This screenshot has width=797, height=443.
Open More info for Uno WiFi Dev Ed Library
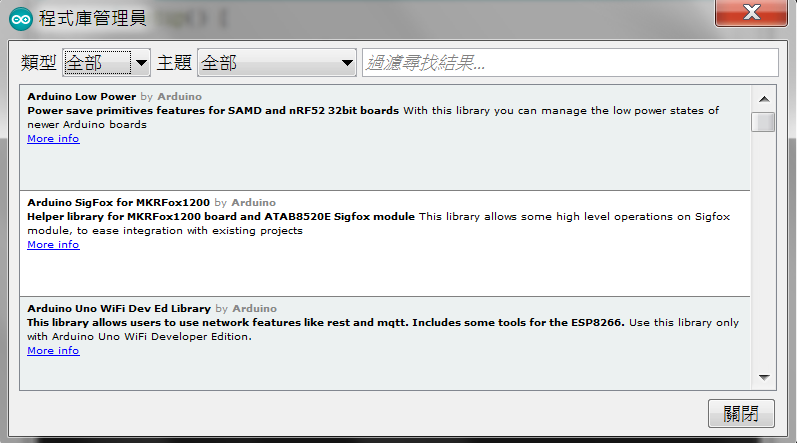(x=53, y=351)
